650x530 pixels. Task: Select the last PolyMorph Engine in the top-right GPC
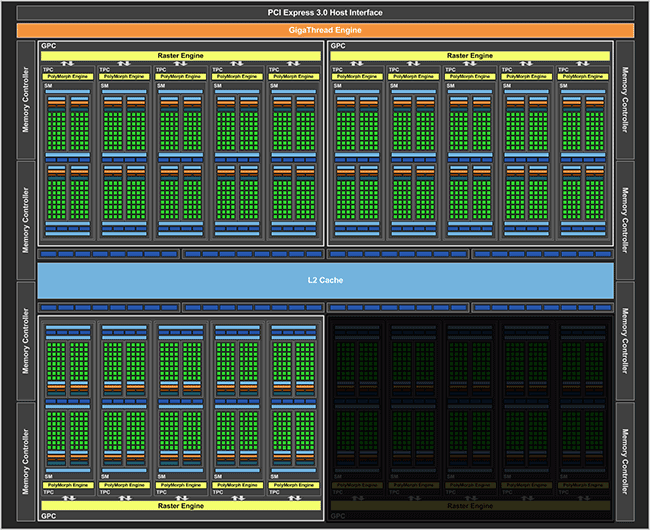584,76
